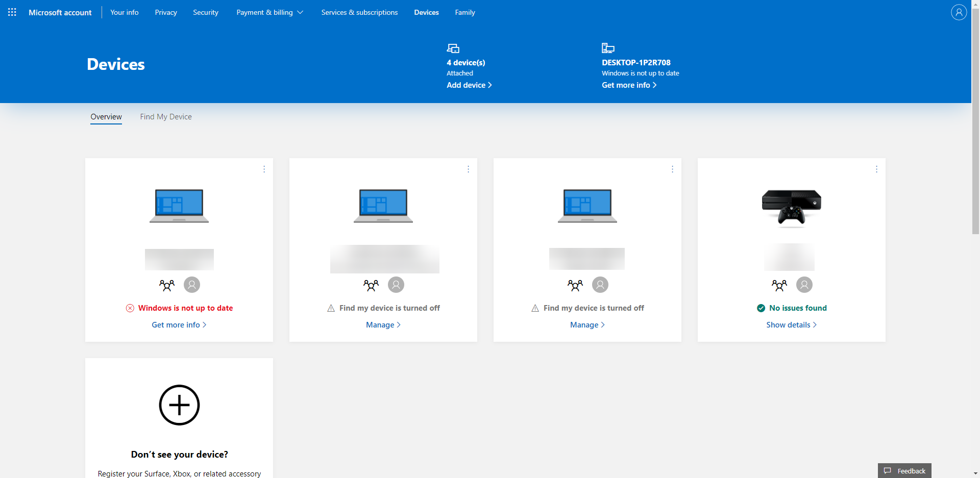
Task: Click Manage on the third device card
Action: 587,325
